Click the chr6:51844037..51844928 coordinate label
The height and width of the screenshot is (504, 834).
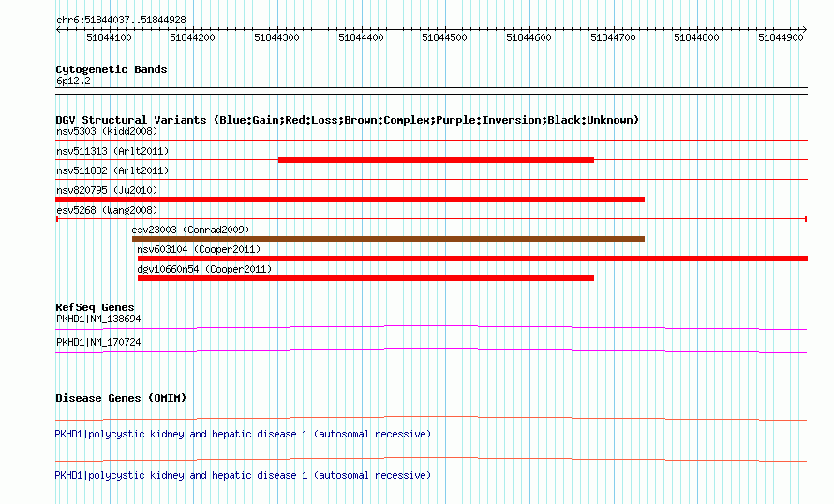(x=121, y=20)
